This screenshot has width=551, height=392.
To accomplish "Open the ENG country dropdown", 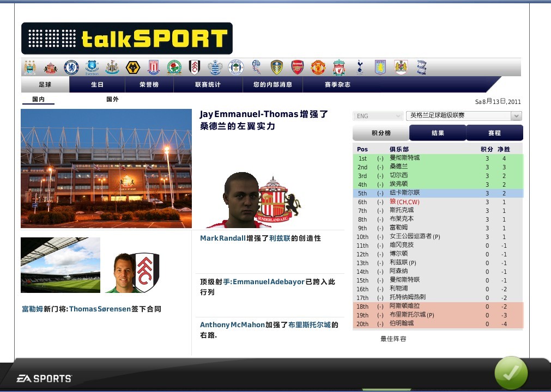I will 378,116.
